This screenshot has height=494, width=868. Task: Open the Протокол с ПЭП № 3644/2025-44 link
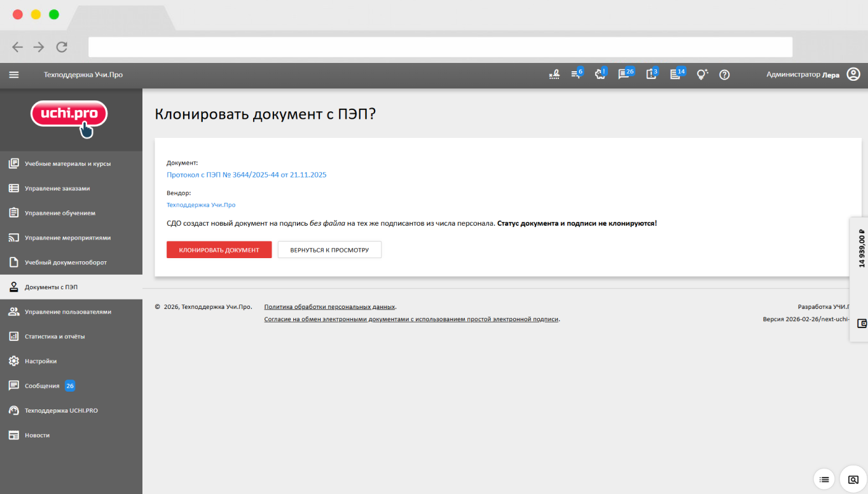(246, 174)
